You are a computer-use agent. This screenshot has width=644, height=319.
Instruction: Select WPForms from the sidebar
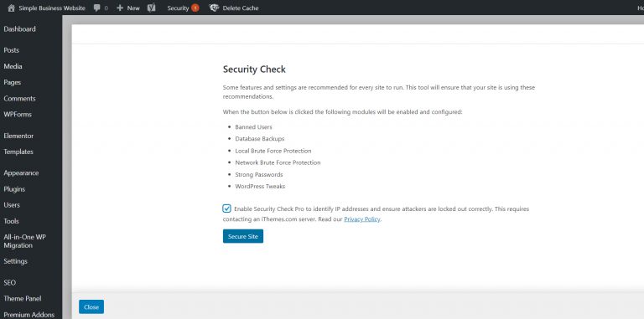point(18,115)
